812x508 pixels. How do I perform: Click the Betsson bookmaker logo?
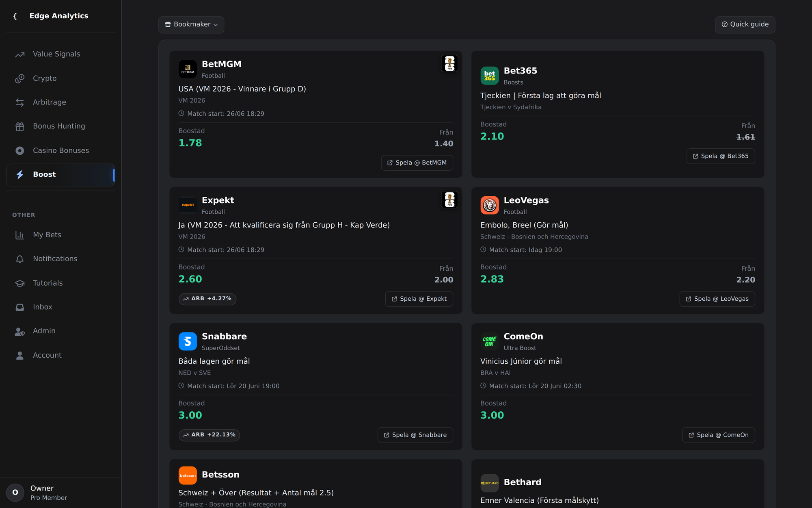188,475
